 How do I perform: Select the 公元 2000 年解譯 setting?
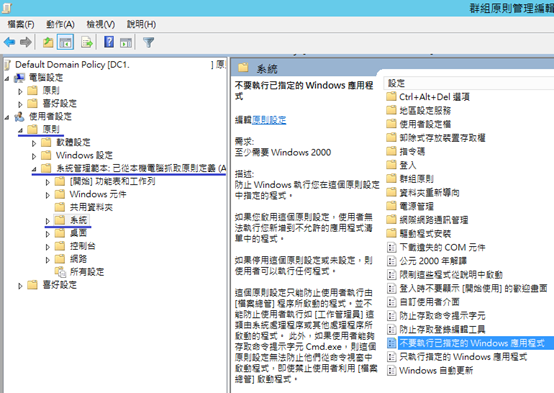(433, 261)
